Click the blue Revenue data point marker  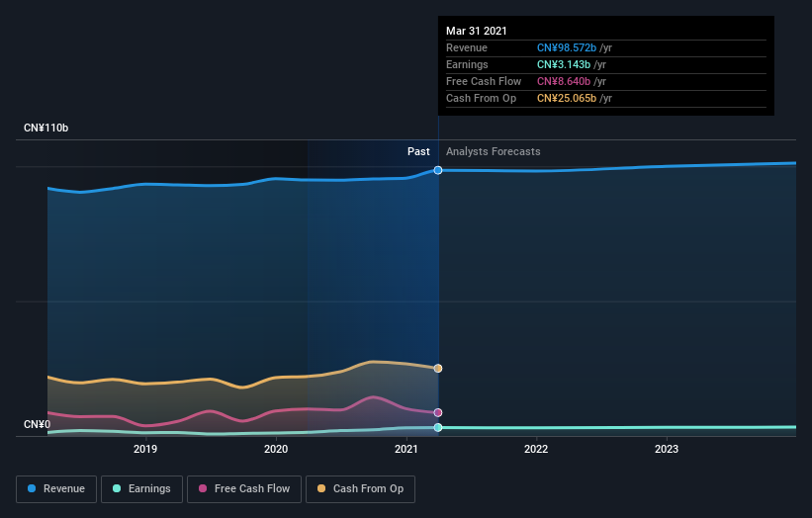click(x=438, y=170)
